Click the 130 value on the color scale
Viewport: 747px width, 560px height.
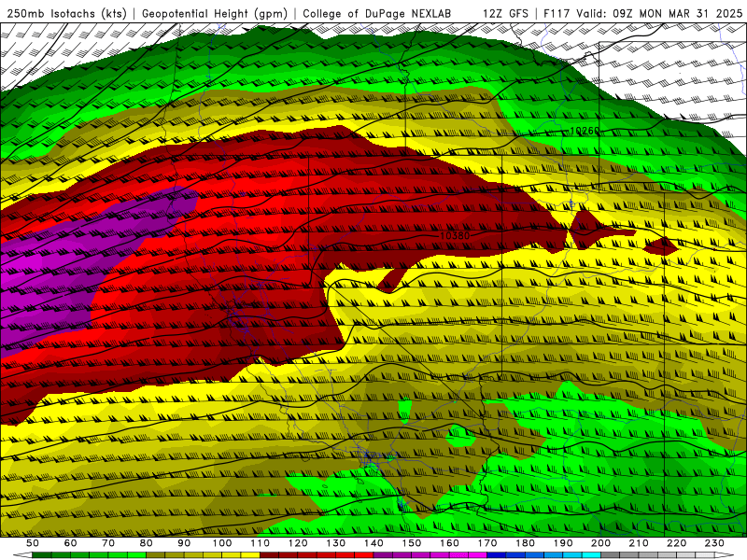[336, 543]
